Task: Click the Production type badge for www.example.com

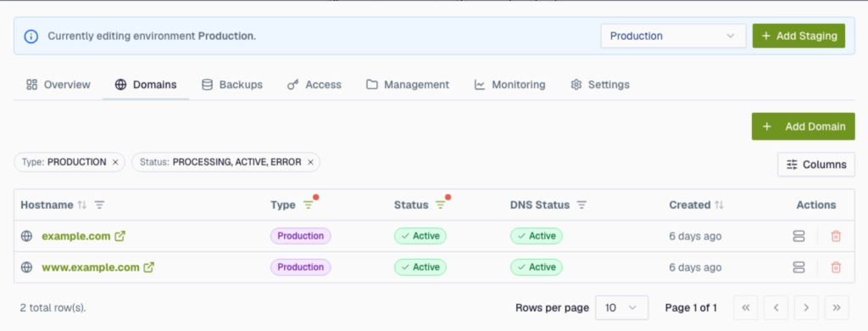Action: [x=301, y=267]
